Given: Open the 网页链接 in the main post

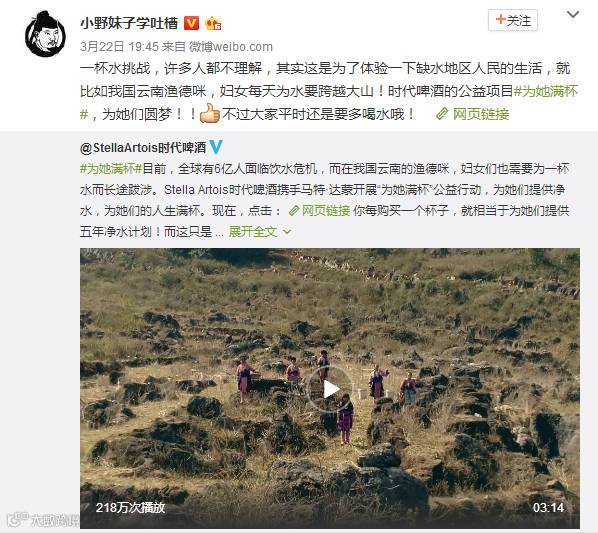Looking at the screenshot, I should (481, 114).
